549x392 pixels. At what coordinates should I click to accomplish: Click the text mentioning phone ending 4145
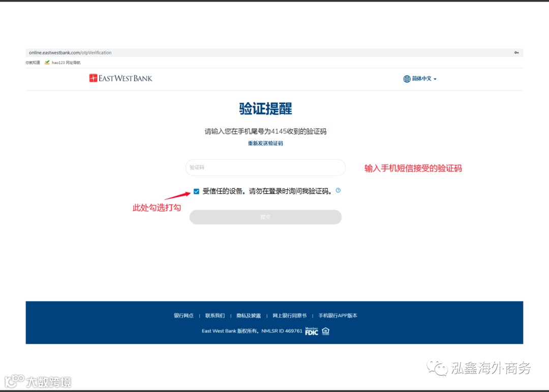click(265, 131)
